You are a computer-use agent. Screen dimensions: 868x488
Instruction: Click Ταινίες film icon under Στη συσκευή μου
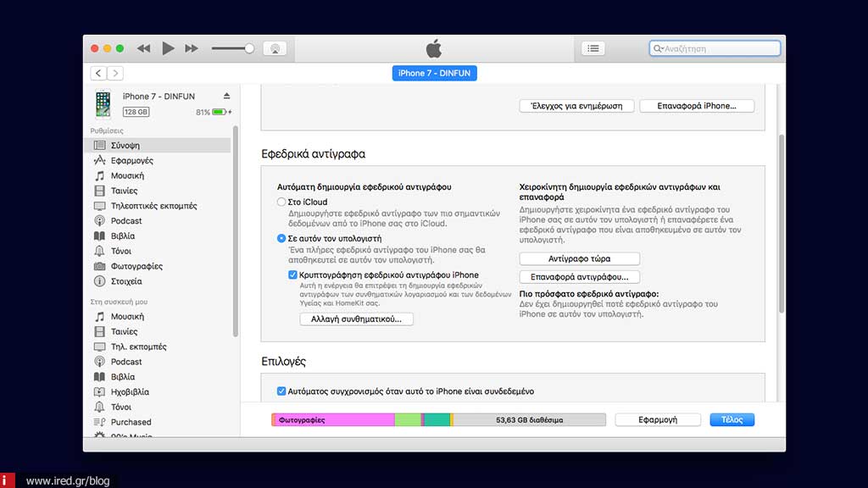click(100, 331)
